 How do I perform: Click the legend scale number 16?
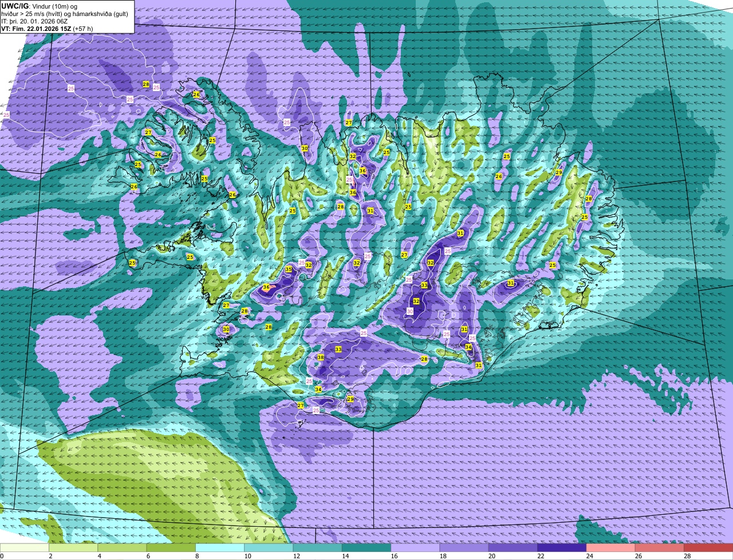click(x=393, y=556)
